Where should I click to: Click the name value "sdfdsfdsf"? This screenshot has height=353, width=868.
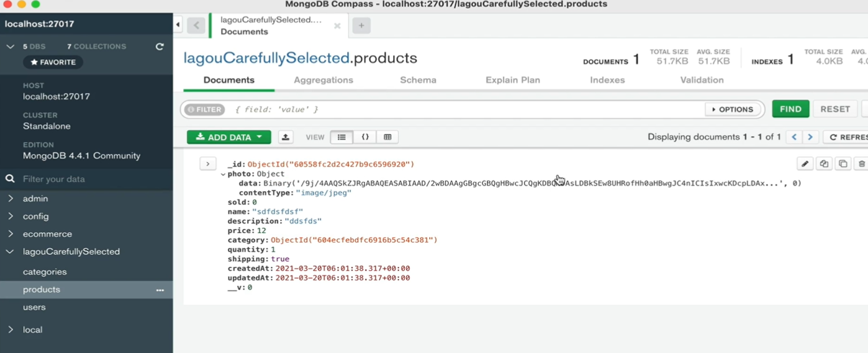(278, 212)
